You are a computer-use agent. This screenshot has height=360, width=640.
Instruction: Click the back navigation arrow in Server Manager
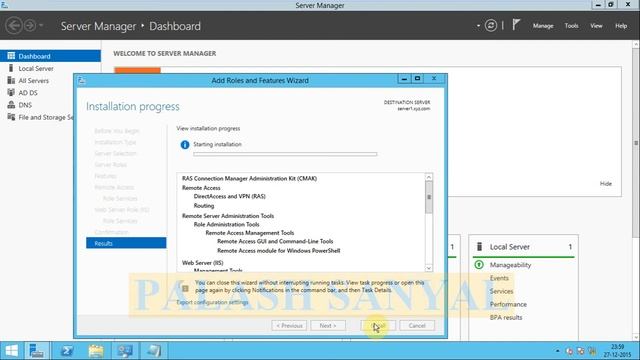pyautogui.click(x=13, y=26)
